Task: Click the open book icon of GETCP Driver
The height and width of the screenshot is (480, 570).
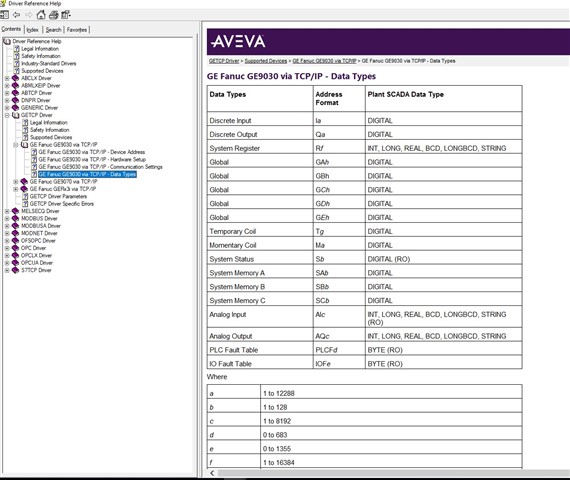Action: 15,115
